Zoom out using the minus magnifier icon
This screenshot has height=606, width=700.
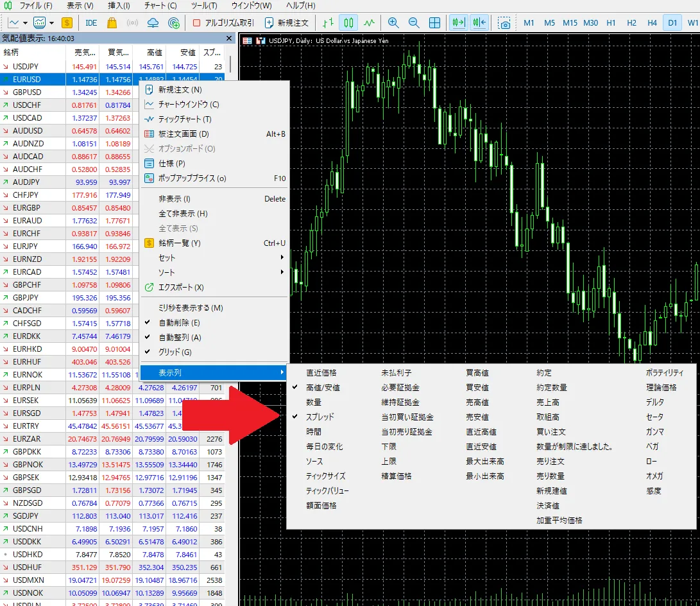point(414,22)
